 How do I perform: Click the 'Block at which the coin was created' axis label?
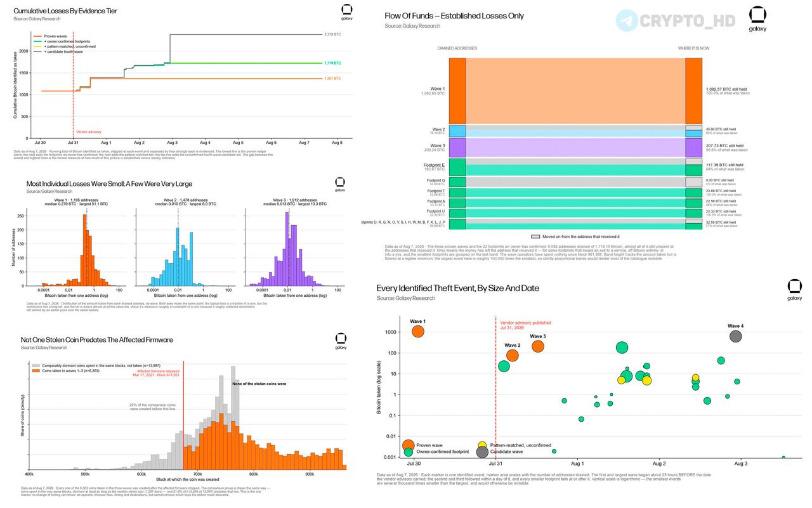187,479
